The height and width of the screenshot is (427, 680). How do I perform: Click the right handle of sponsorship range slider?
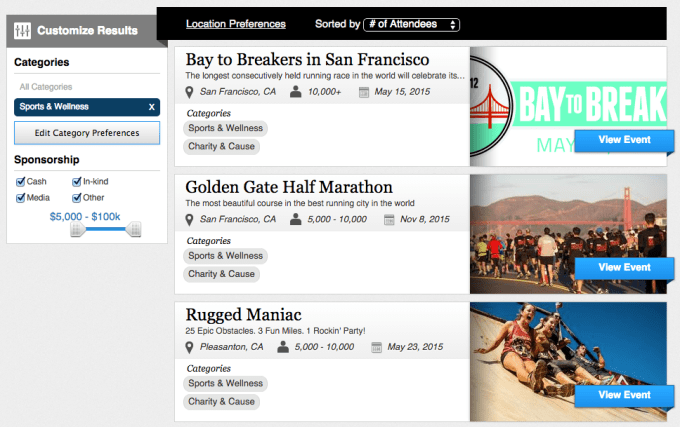134,229
